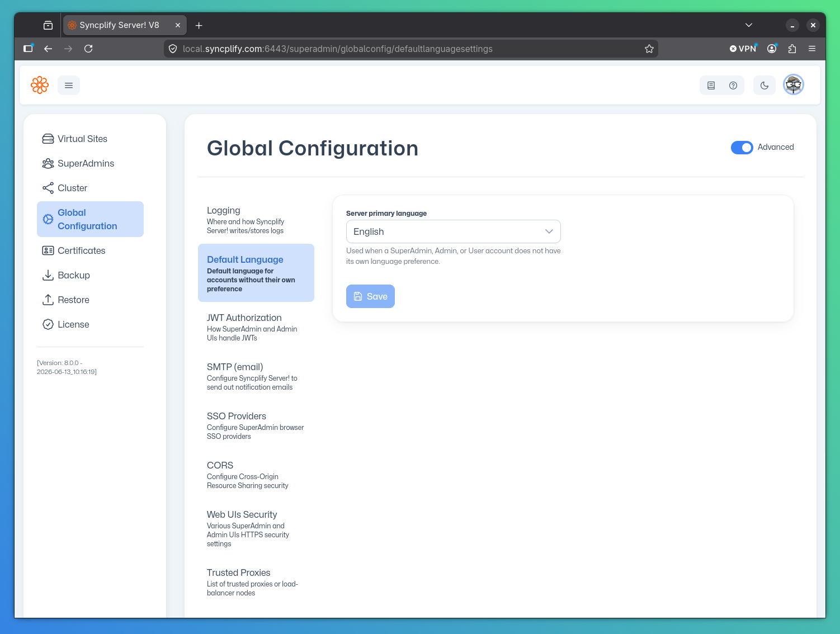Viewport: 840px width, 634px height.
Task: Click the Global Configuration gear icon
Action: tap(48, 219)
